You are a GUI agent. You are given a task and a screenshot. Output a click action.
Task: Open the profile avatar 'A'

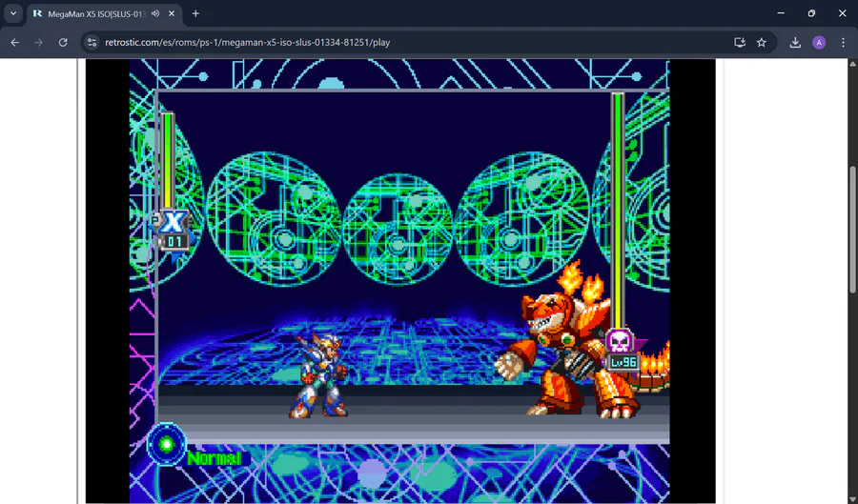click(819, 43)
